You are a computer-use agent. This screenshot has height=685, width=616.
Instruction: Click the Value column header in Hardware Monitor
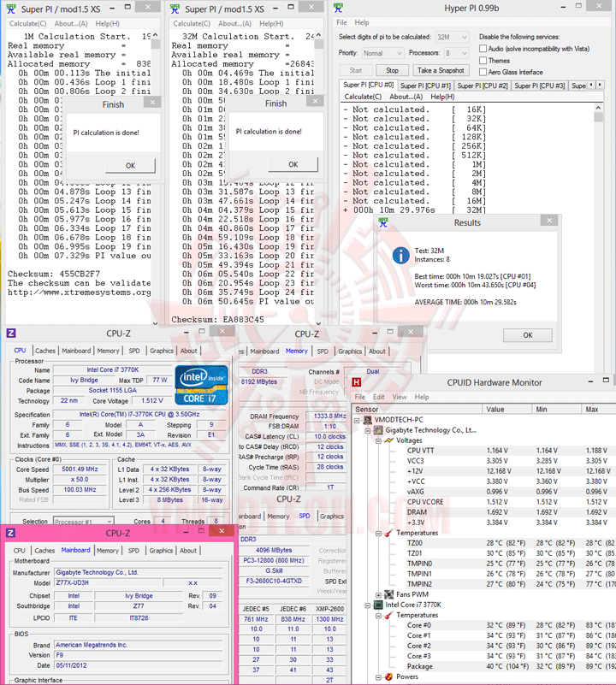506,410
